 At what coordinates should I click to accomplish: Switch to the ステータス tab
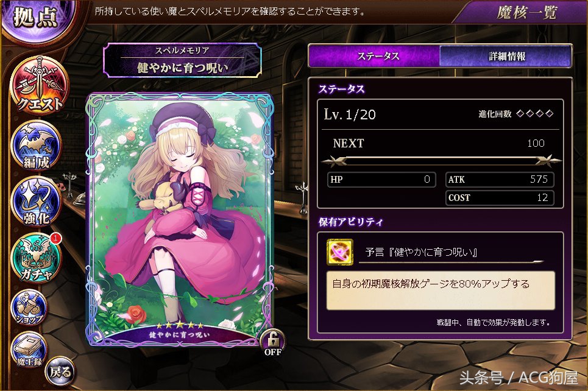(374, 56)
